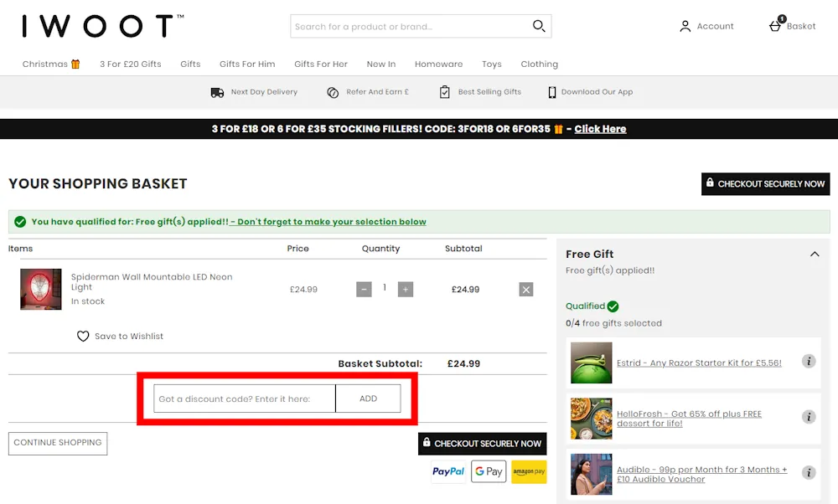
Task: Open the Gifts For Him menu
Action: click(247, 64)
